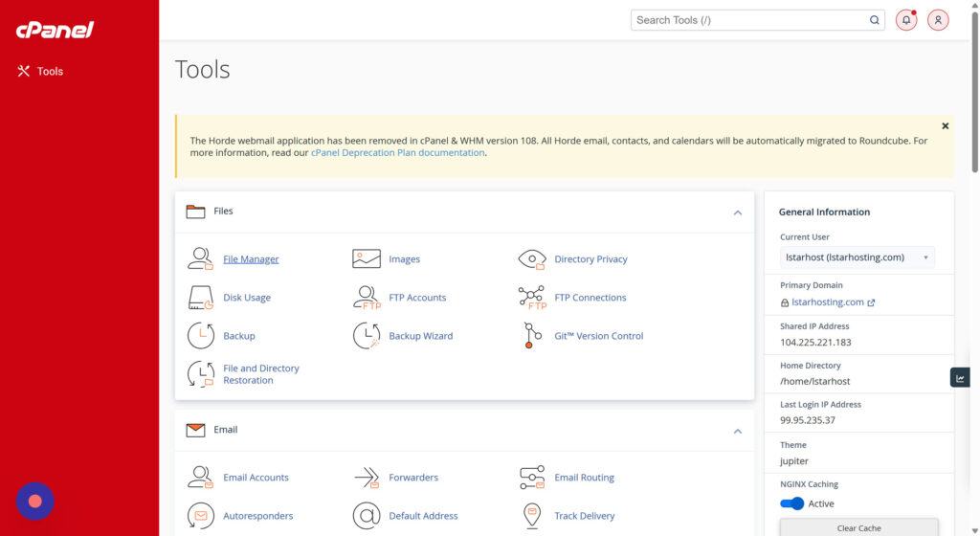The height and width of the screenshot is (536, 980).
Task: Dismiss the Horde webmail notice banner
Action: (x=945, y=126)
